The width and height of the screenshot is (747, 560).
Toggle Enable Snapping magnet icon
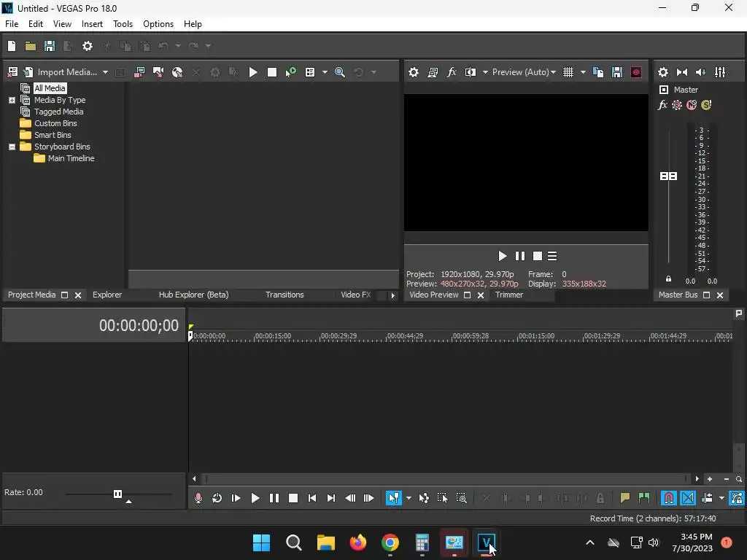click(x=669, y=498)
